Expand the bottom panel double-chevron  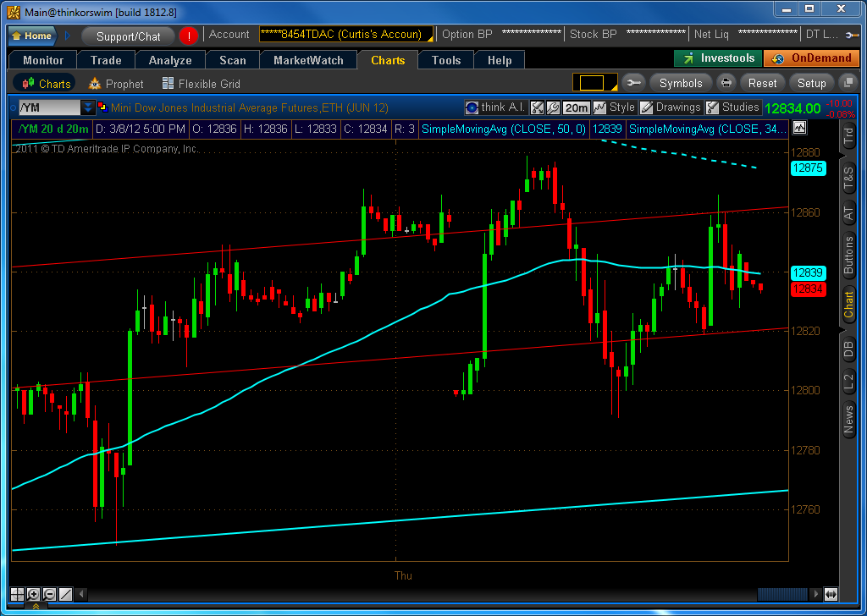pos(36,607)
